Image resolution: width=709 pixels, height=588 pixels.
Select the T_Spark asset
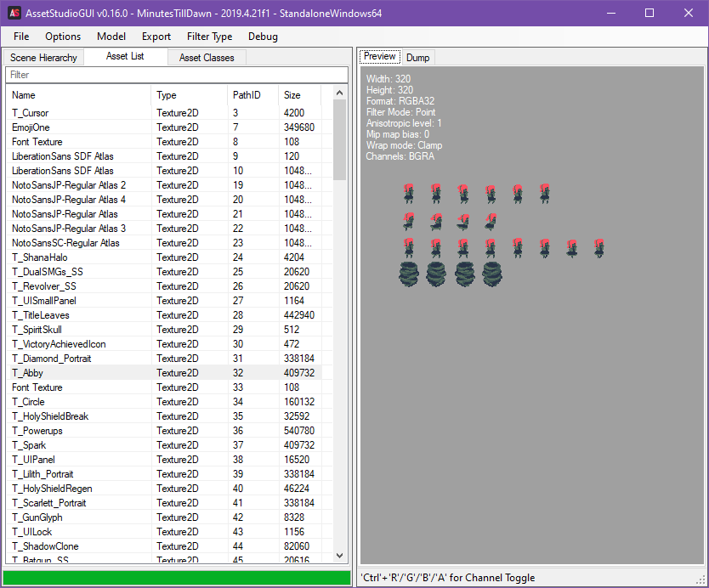[164, 445]
